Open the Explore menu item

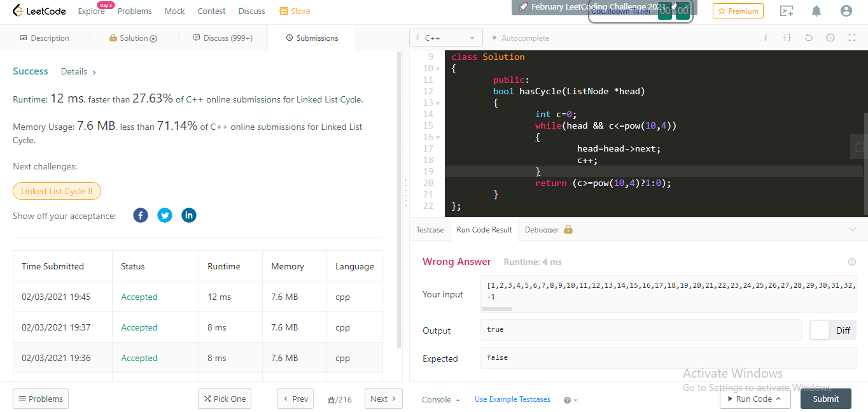click(x=91, y=11)
